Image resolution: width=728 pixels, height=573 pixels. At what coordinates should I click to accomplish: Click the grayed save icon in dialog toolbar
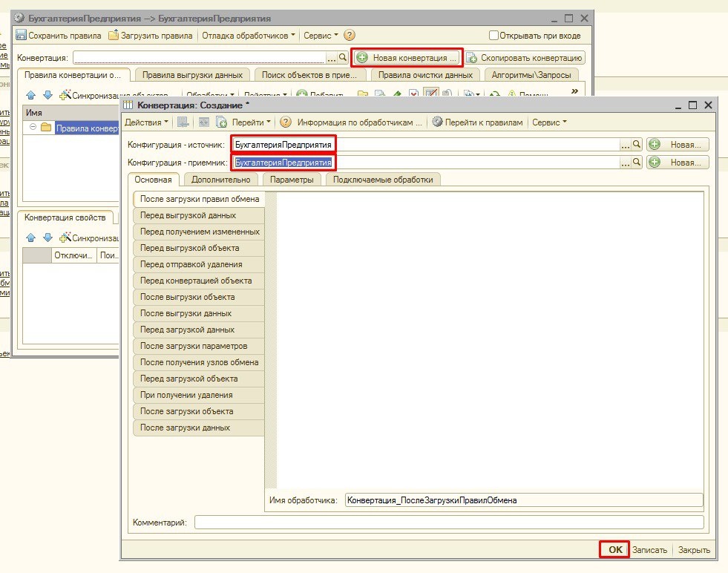point(183,122)
